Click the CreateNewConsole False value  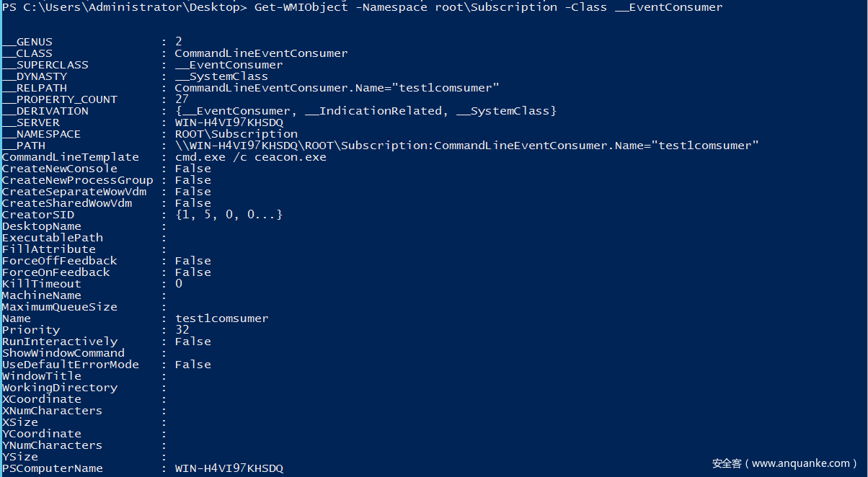(192, 169)
